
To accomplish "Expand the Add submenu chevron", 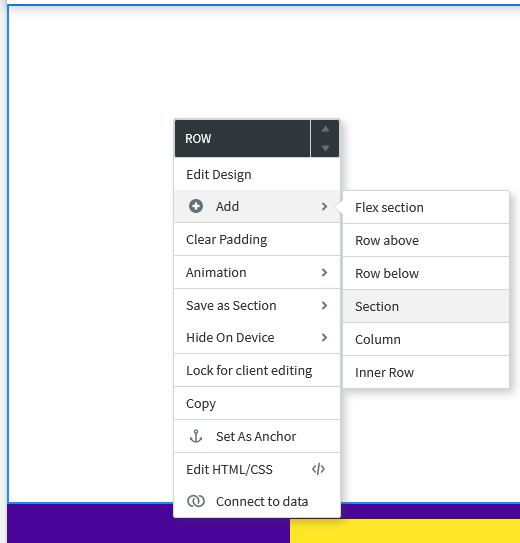I will point(324,206).
